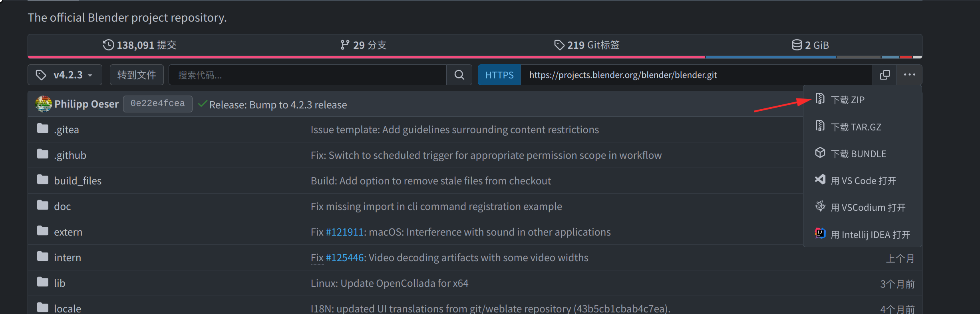Click the copy repository URL icon
Screen dimensions: 980x314
click(x=885, y=75)
